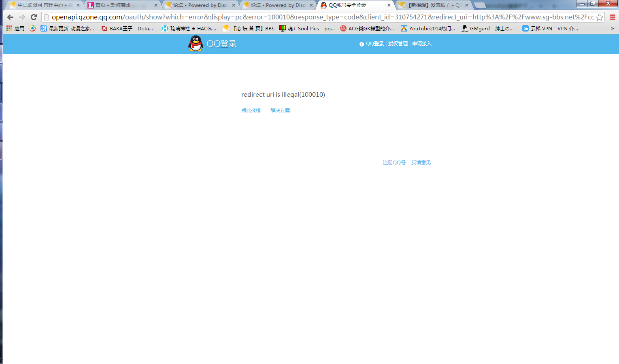This screenshot has width=619, height=364.
Task: Click the "redirect uri is illegal(100010)" error text
Action: coord(283,95)
